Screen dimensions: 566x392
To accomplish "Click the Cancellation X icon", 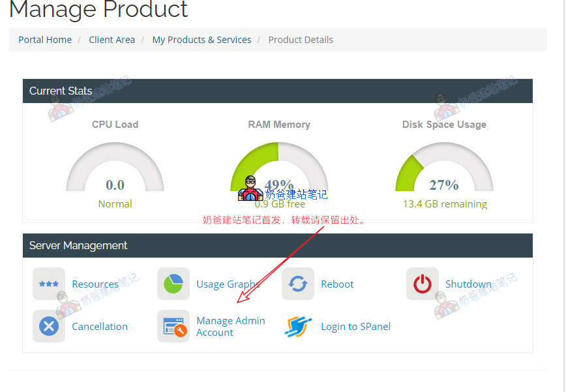I will pyautogui.click(x=49, y=326).
